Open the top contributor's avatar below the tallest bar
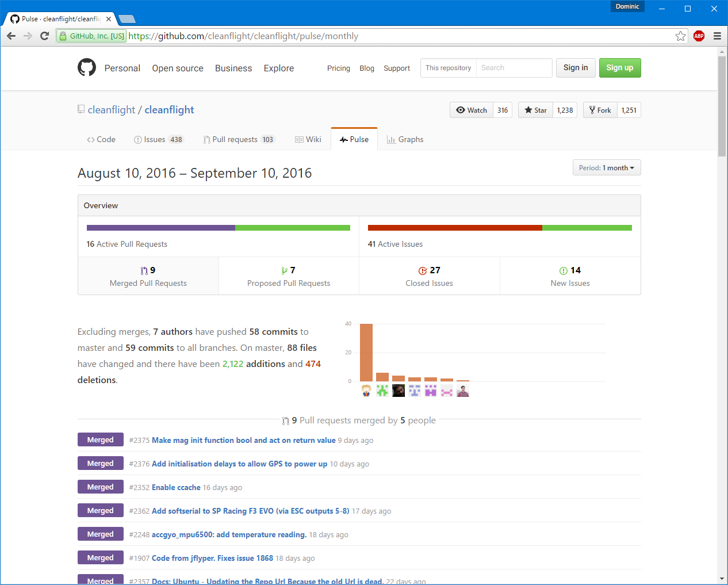 pyautogui.click(x=366, y=391)
